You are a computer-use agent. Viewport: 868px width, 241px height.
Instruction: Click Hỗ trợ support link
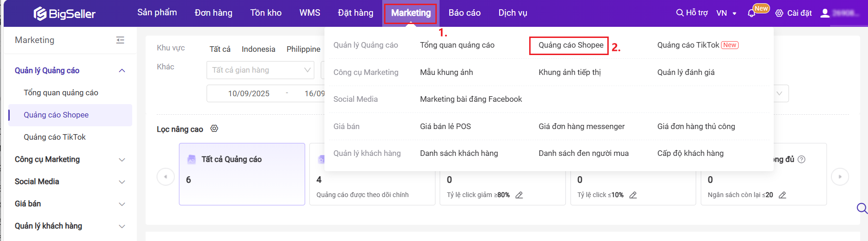pos(692,13)
